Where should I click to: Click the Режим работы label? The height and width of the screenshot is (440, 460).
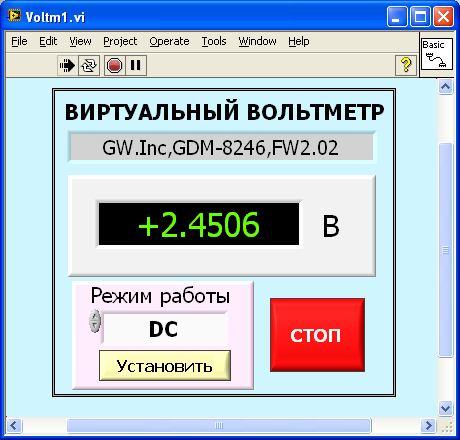[x=160, y=296]
